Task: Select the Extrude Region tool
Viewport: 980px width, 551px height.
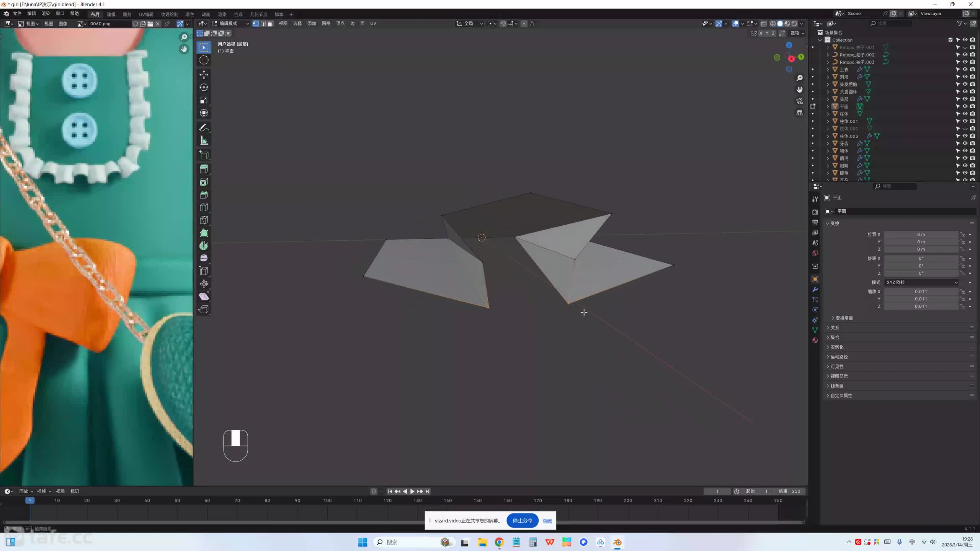Action: (204, 169)
